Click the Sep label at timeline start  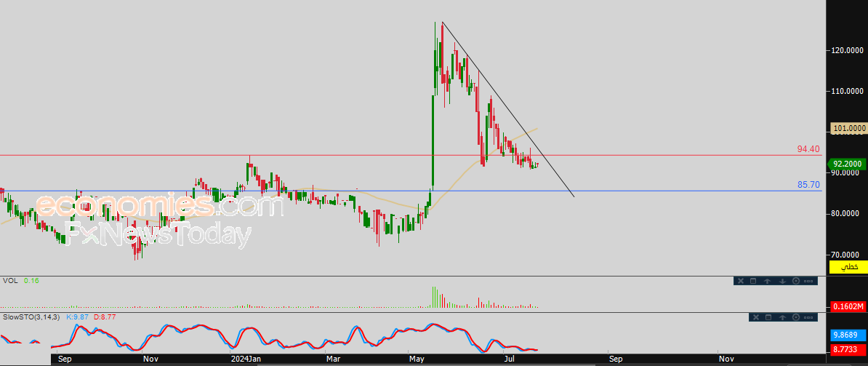(64, 359)
